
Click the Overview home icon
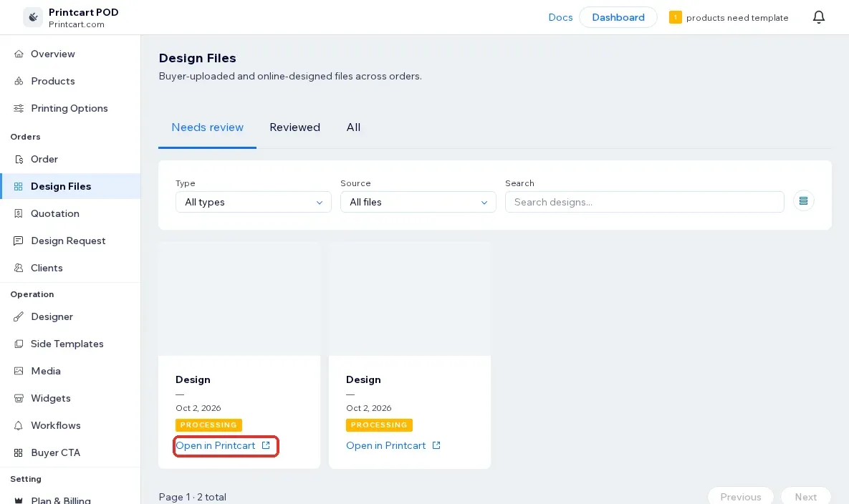(19, 54)
